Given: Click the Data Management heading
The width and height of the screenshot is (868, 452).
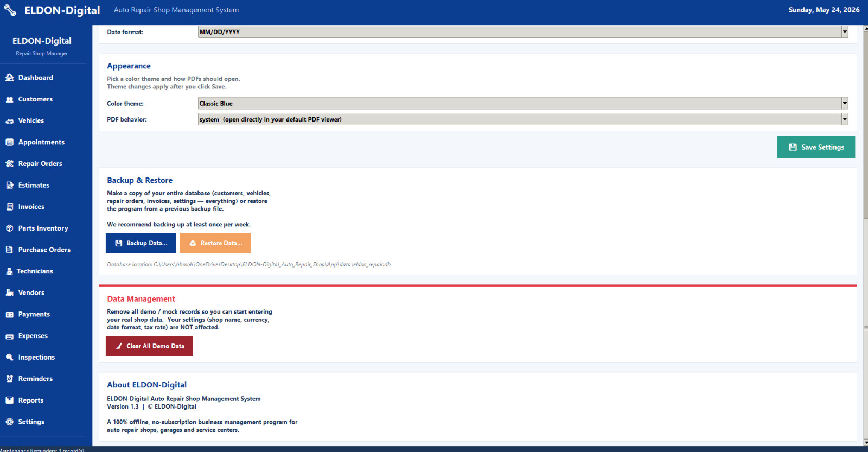Looking at the screenshot, I should (x=141, y=299).
